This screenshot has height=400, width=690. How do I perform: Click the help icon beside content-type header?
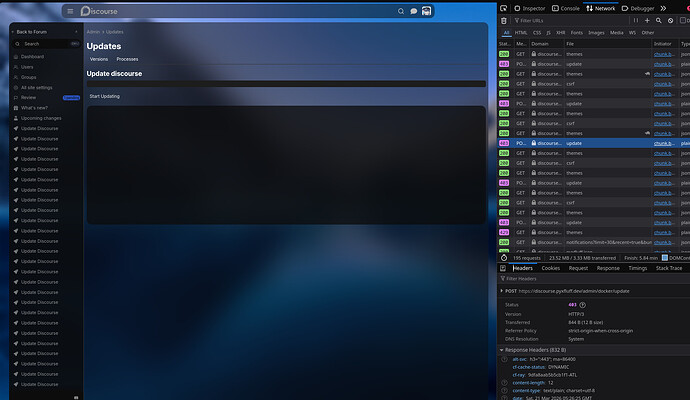pyautogui.click(x=504, y=391)
